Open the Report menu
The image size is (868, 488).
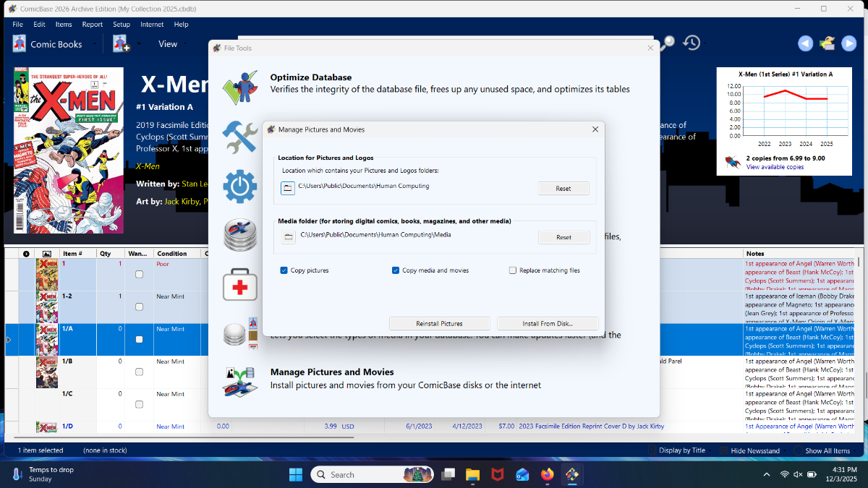(92, 25)
